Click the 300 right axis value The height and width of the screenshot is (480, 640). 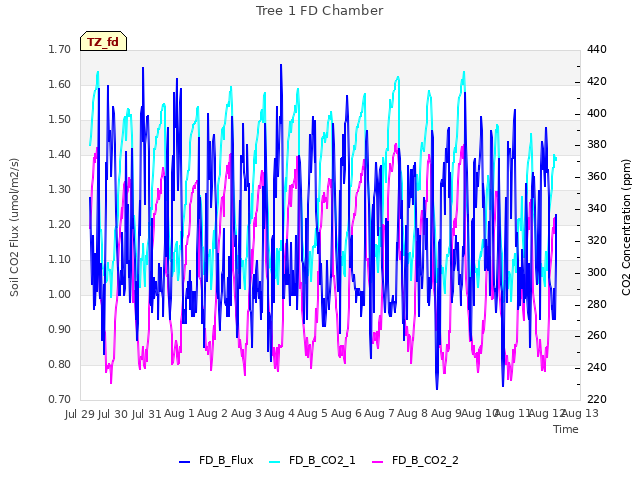[x=597, y=272]
